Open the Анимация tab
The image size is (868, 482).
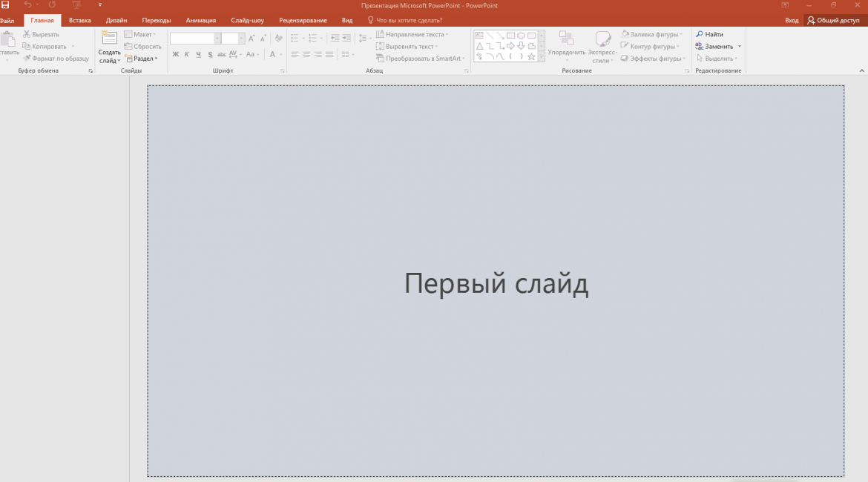coord(201,21)
